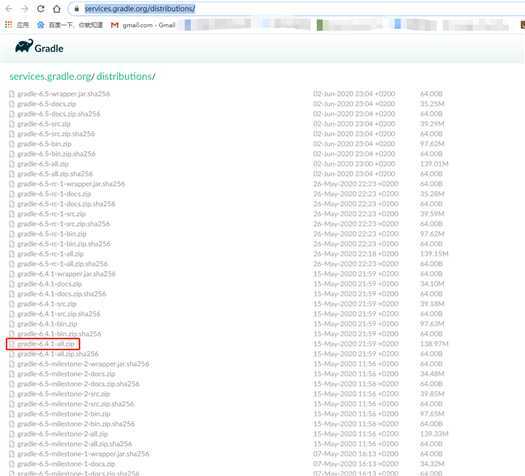Open the Baidu bookmark icon
Screen dimensions: 525x476
[41, 25]
